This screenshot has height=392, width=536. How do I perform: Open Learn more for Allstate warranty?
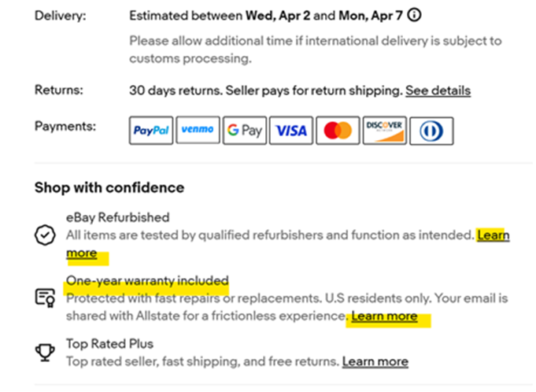[384, 316]
